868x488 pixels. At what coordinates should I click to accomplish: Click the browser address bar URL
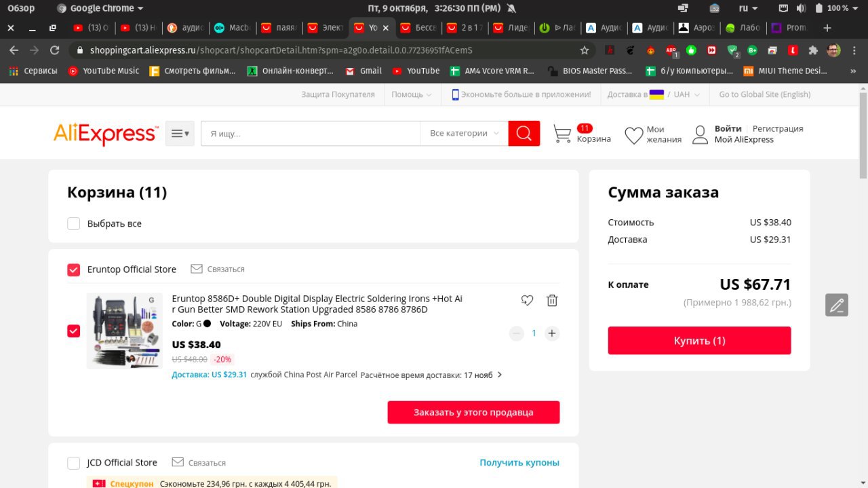(281, 50)
